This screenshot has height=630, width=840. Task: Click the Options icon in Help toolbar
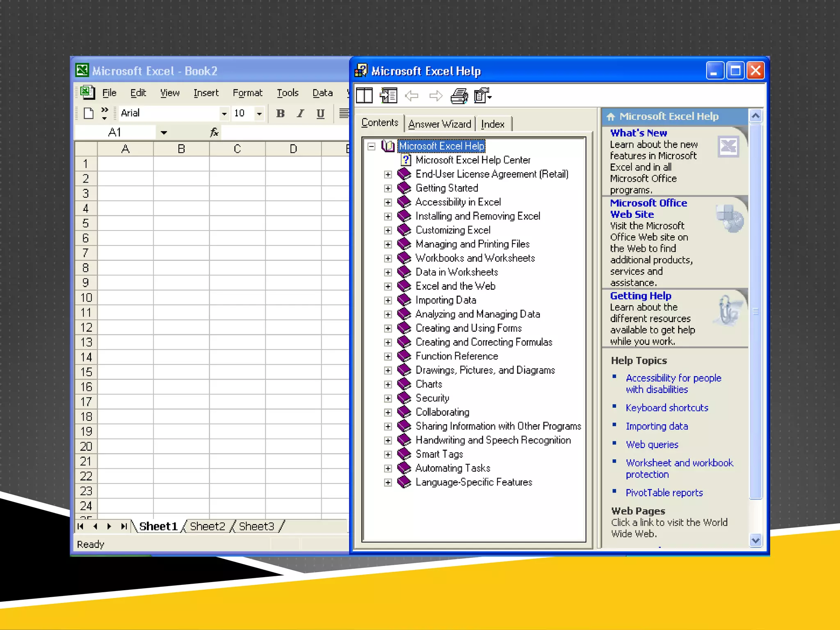point(482,96)
